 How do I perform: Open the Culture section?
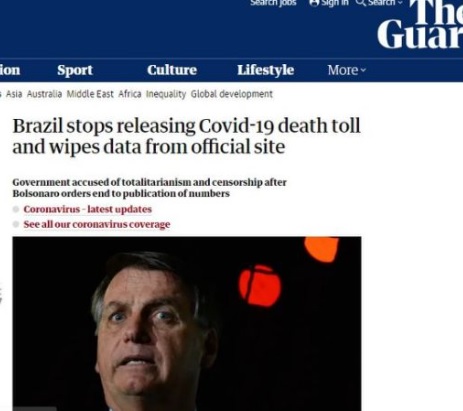pyautogui.click(x=172, y=70)
